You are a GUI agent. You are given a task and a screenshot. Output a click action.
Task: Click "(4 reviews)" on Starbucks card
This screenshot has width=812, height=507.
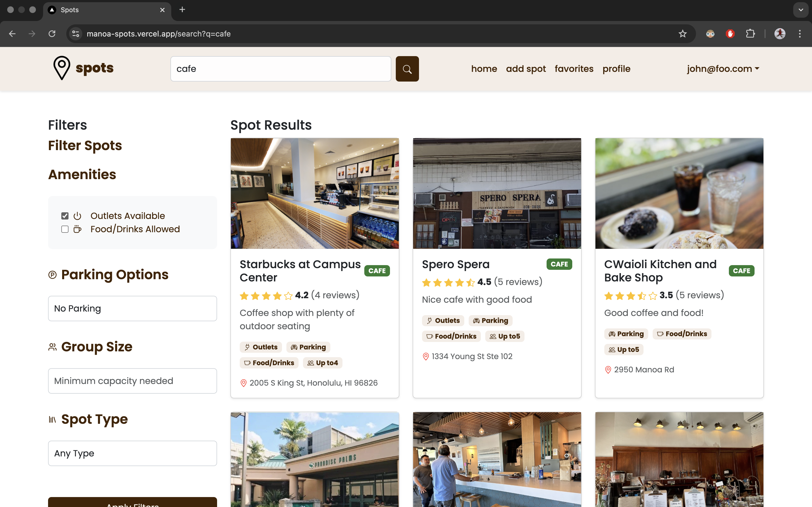point(335,295)
